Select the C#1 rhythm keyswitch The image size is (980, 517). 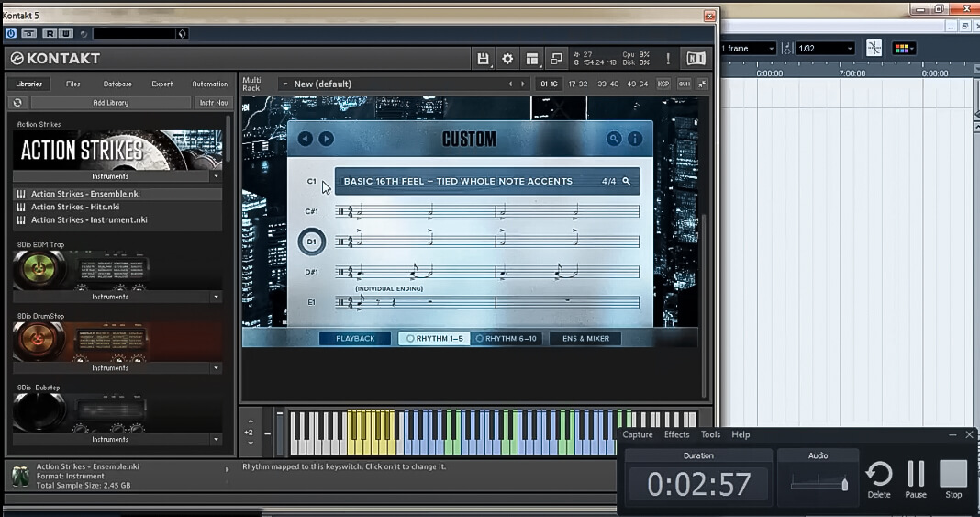click(311, 211)
